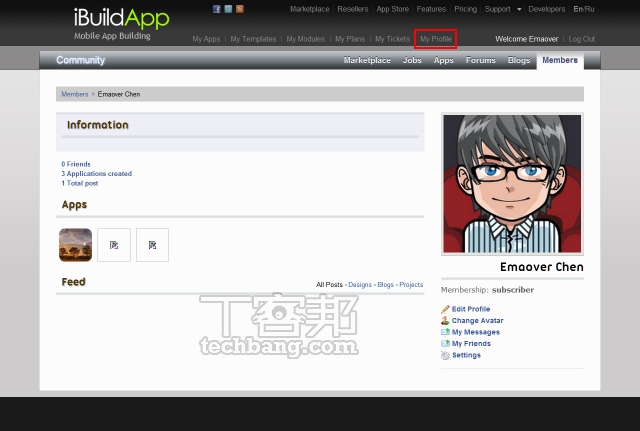Viewport: 640px width, 431px height.
Task: Expand the Support dropdown arrow
Action: [518, 9]
